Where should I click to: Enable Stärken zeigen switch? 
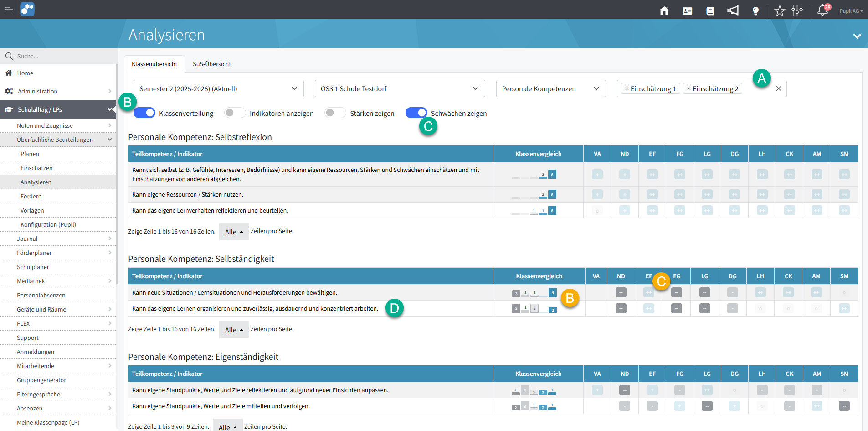[335, 113]
